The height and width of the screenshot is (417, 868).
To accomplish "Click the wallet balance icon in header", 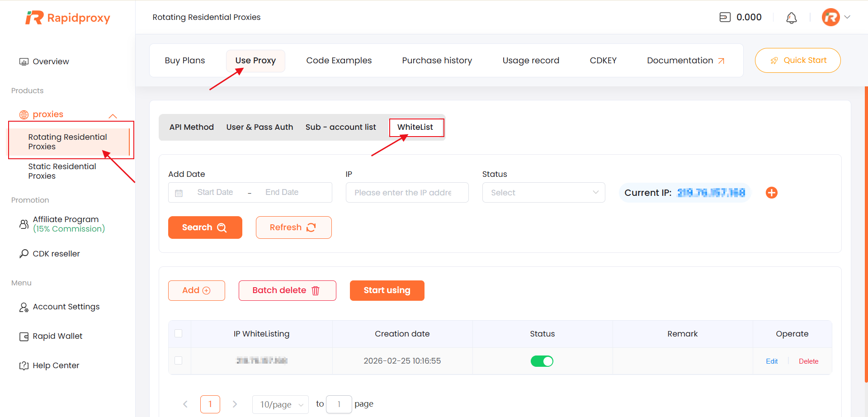I will coord(725,17).
